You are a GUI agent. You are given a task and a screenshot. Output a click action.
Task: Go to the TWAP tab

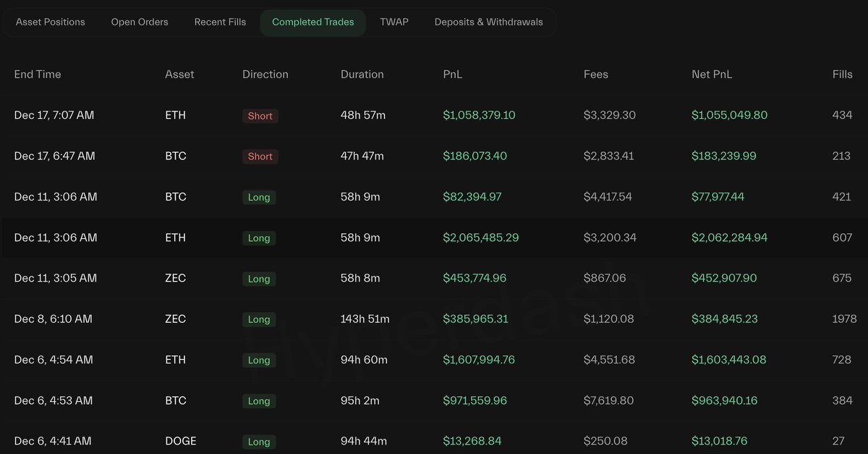coord(394,22)
